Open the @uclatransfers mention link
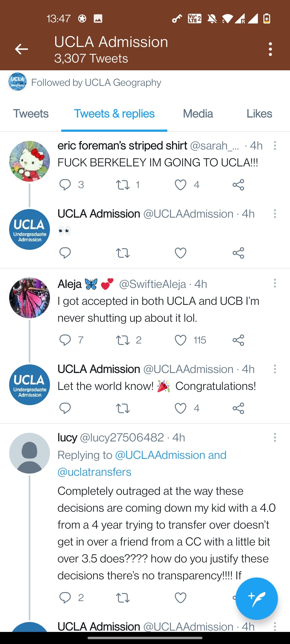290x644 pixels. click(x=95, y=472)
